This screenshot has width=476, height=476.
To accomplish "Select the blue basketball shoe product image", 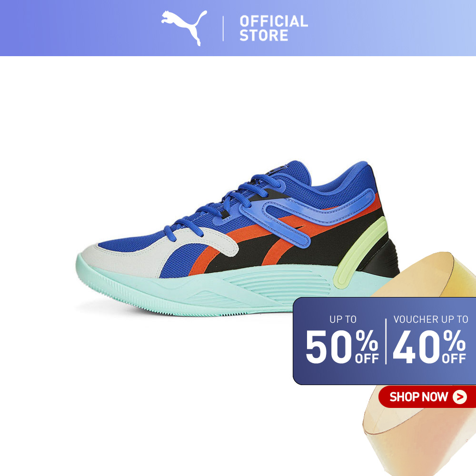I will click(238, 238).
